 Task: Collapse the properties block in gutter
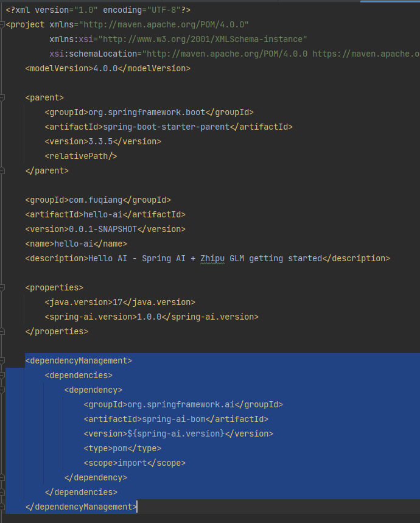coord(2,287)
